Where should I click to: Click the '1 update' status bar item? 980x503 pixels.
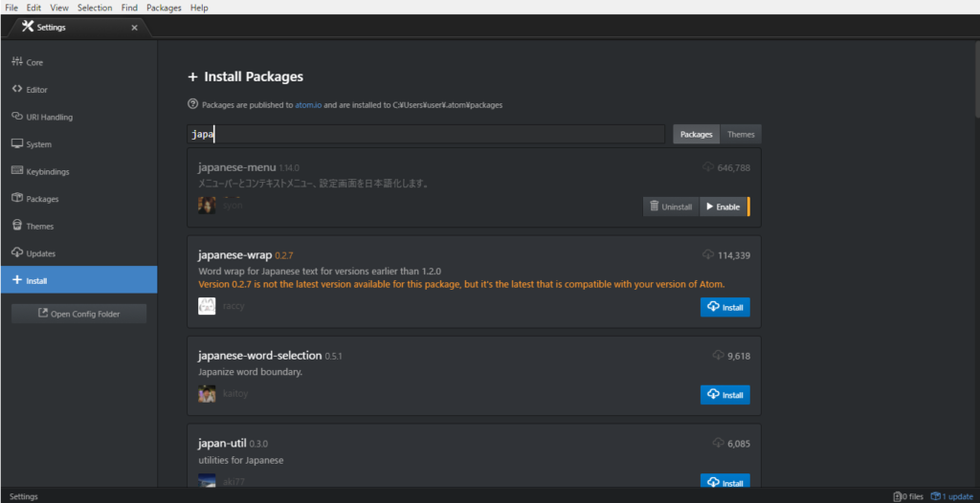click(952, 496)
